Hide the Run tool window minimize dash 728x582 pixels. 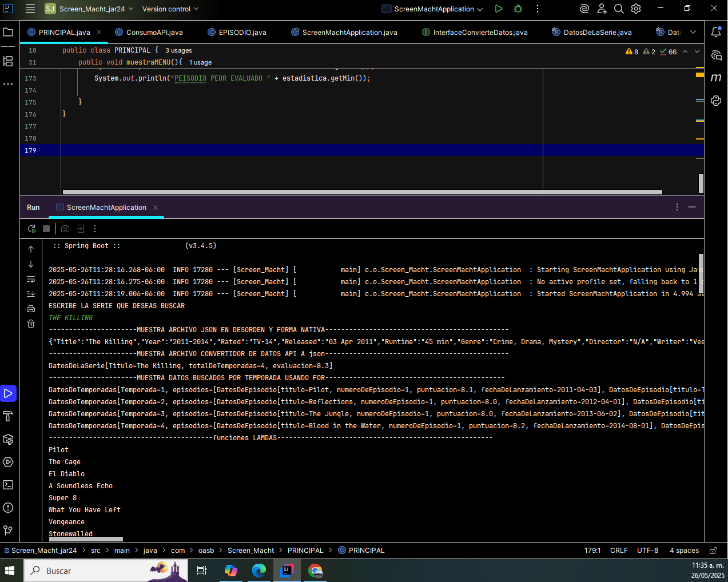click(692, 207)
